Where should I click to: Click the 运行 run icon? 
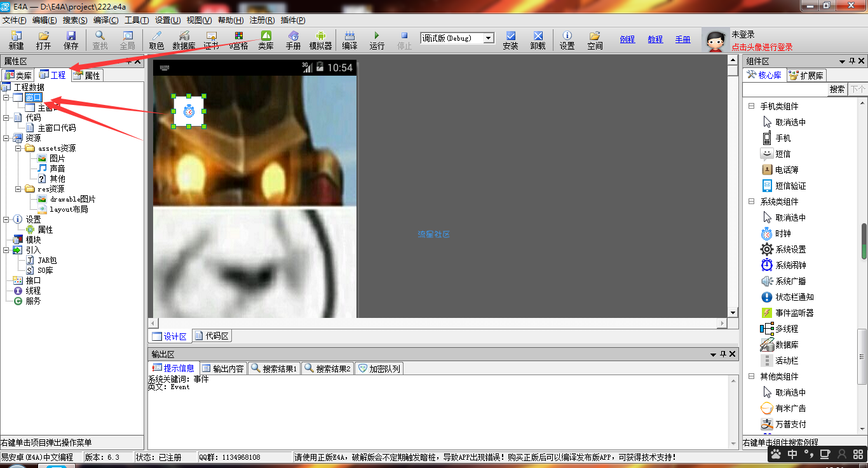click(377, 40)
